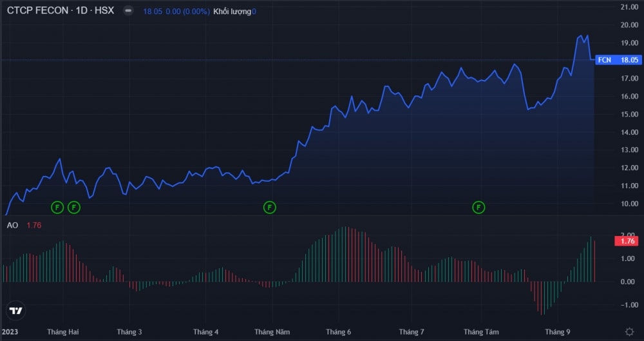Screen dimensions: 644x341
Task: Click the 1.00 AO axis label
Action: point(628,258)
